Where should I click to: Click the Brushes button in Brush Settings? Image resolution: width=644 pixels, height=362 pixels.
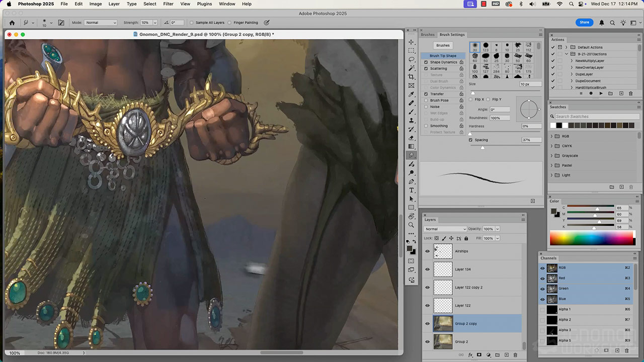click(443, 45)
